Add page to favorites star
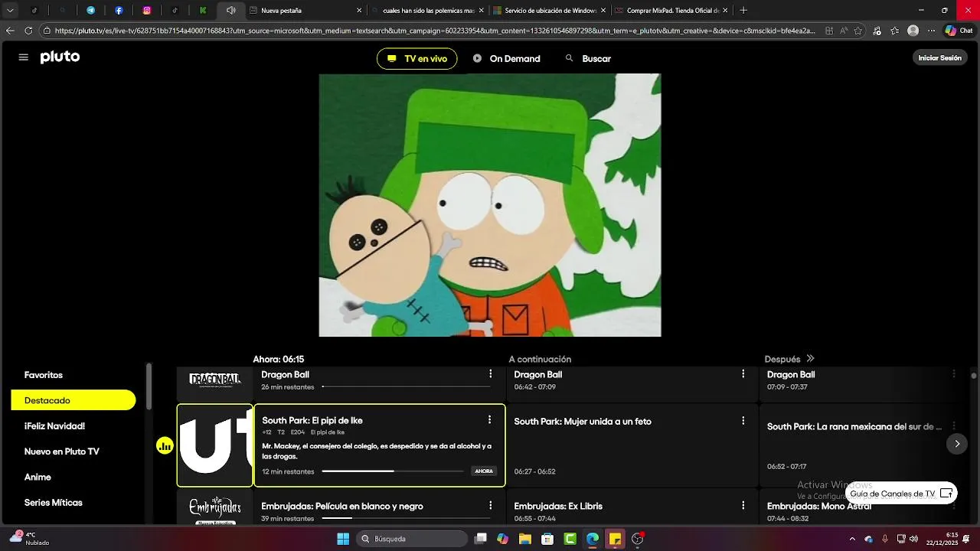 (858, 31)
